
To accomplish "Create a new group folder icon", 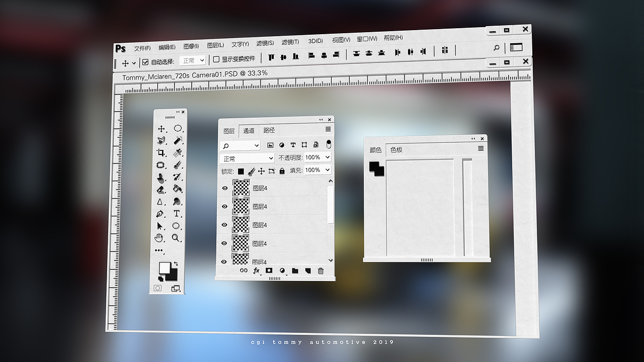I will point(295,271).
